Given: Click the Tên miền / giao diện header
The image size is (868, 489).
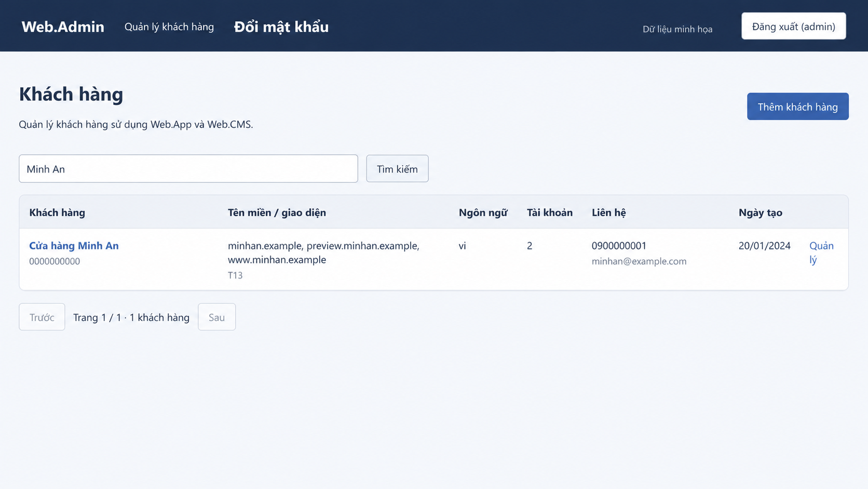Looking at the screenshot, I should click(277, 212).
